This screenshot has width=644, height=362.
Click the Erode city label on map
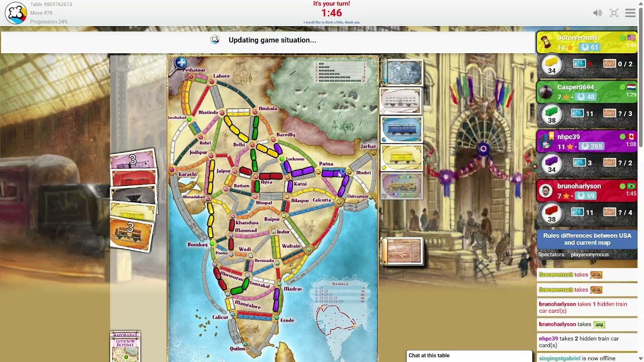tap(287, 320)
